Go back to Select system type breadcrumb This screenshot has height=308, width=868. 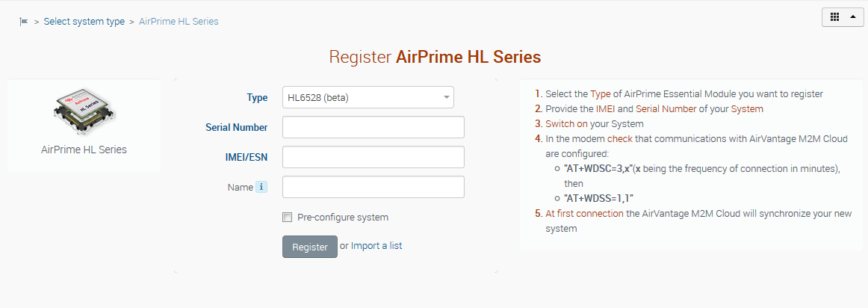point(84,22)
